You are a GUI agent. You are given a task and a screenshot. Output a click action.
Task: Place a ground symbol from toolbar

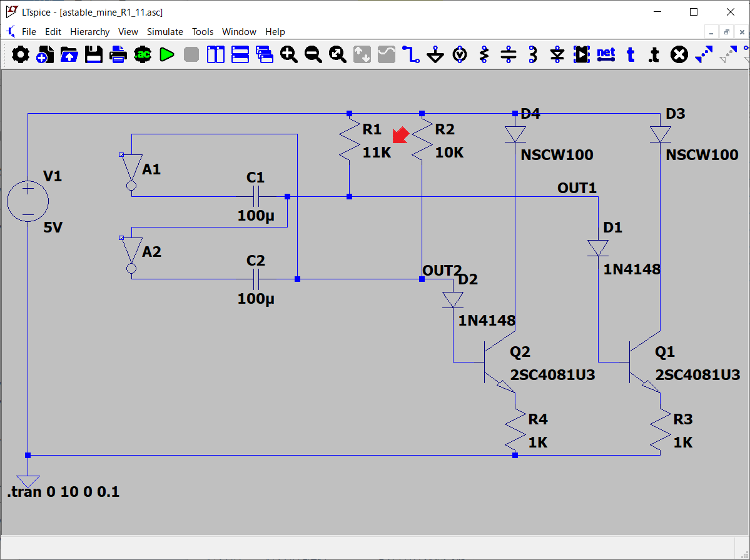coord(435,55)
